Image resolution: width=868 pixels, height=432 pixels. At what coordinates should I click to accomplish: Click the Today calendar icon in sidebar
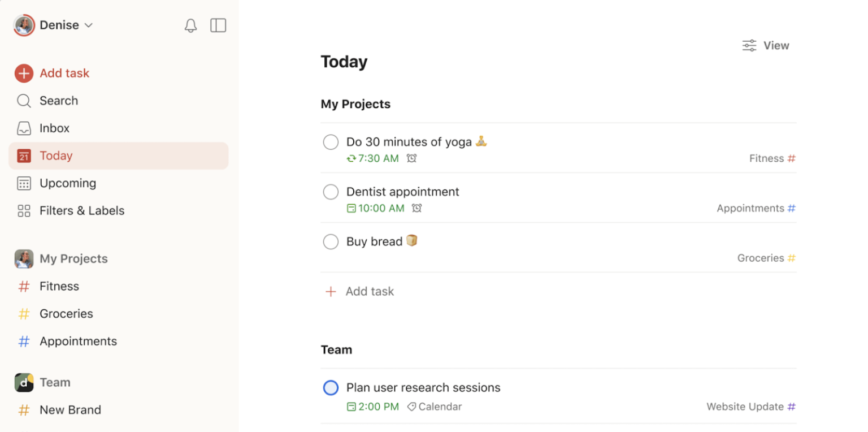click(24, 155)
